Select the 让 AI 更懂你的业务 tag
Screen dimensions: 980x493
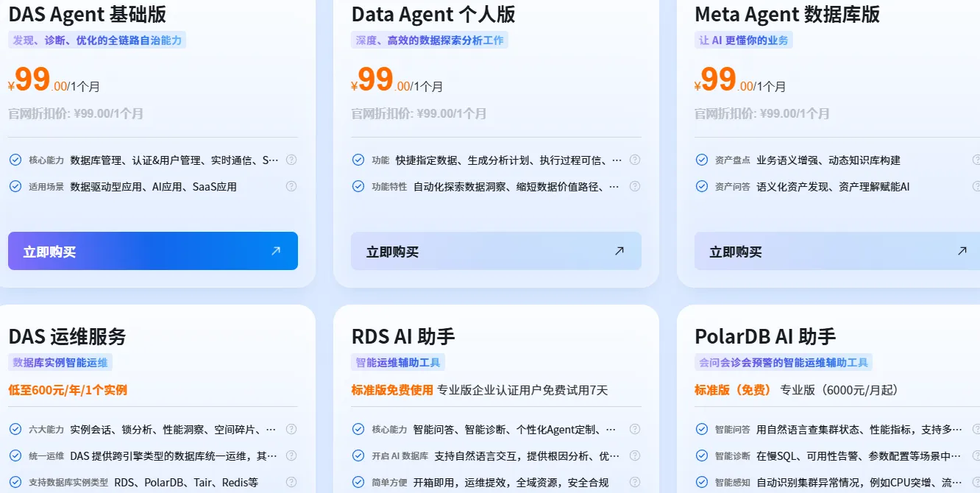point(744,40)
